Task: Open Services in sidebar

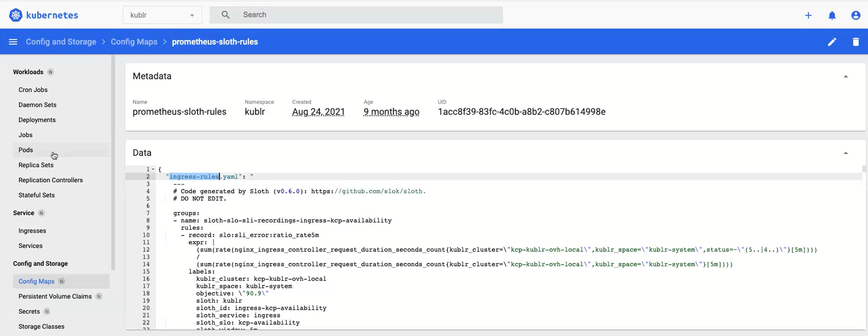Action: pyautogui.click(x=30, y=246)
